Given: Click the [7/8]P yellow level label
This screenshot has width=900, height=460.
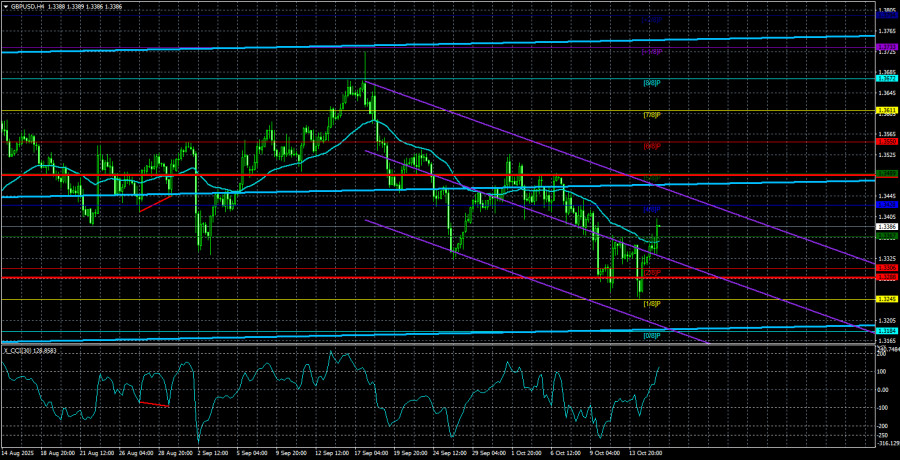Looking at the screenshot, I should point(649,115).
